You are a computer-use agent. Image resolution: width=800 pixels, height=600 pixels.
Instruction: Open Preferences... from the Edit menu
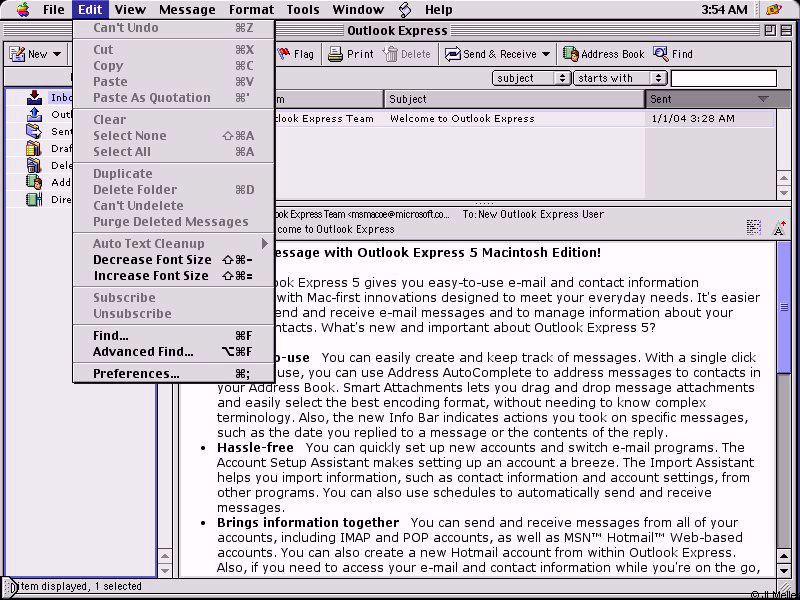point(173,374)
